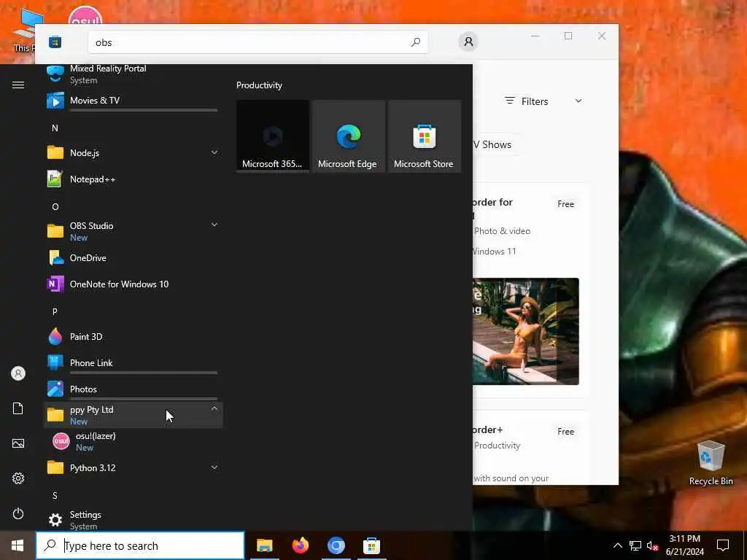
Task: Expand the Start menu hamburger icon
Action: [18, 85]
